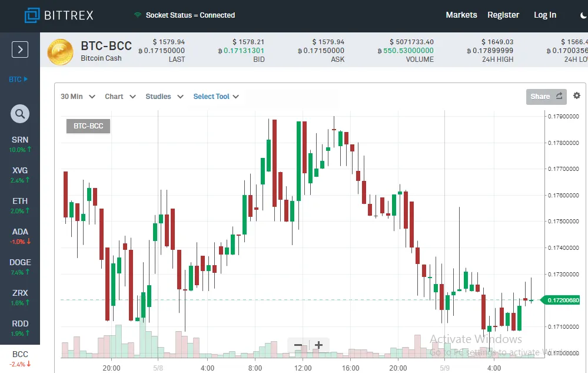Select DOGE in the sidebar
Viewport: 588px width, 373px height.
click(20, 267)
